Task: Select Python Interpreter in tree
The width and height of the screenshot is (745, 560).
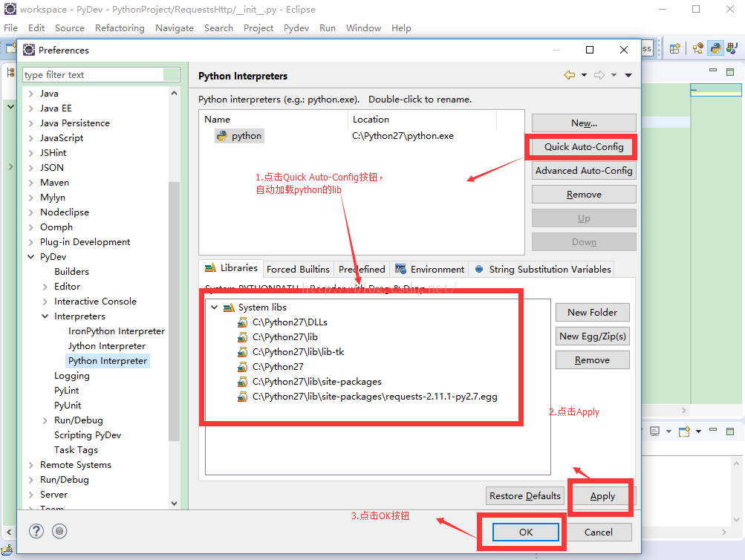Action: (108, 361)
